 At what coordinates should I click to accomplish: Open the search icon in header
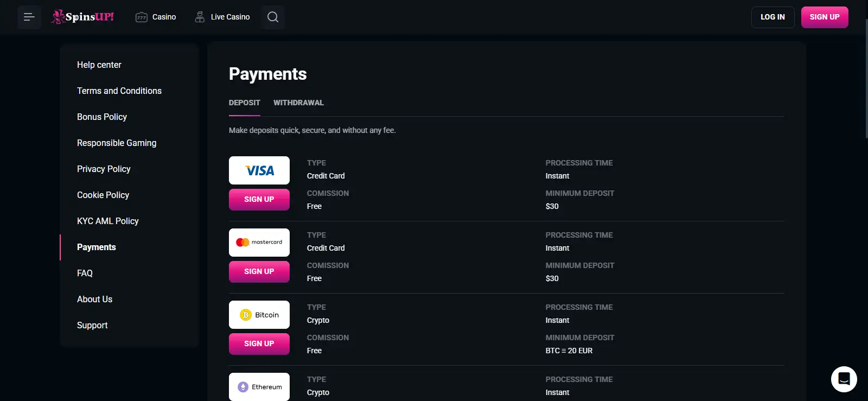273,17
